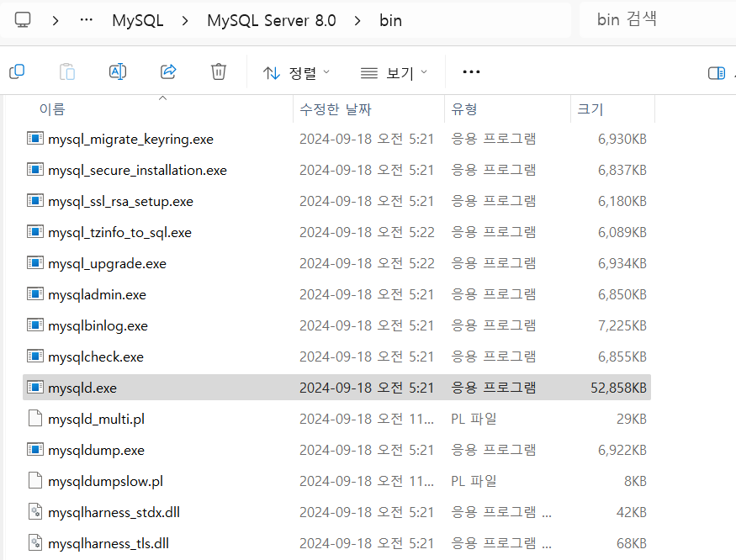The width and height of the screenshot is (736, 560).
Task: Click file name mysqld.exe
Action: point(82,388)
